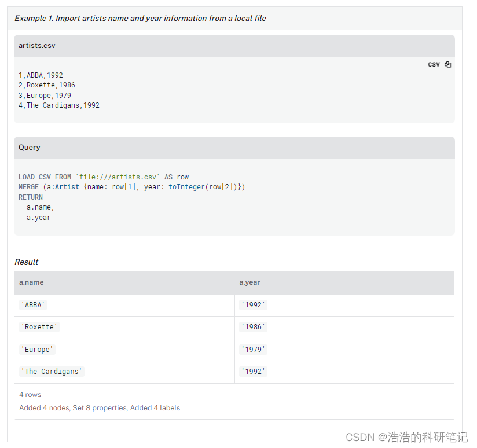Select the line '4,The Cardigans,1992'

click(x=58, y=105)
